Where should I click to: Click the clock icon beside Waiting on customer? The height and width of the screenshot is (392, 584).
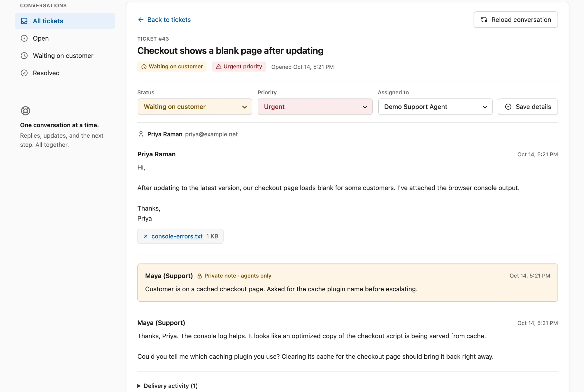tap(24, 55)
